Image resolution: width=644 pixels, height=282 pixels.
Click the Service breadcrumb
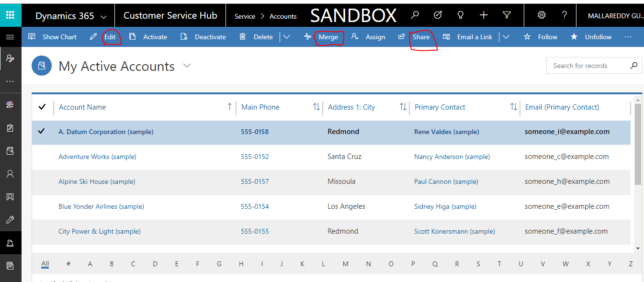tap(245, 16)
